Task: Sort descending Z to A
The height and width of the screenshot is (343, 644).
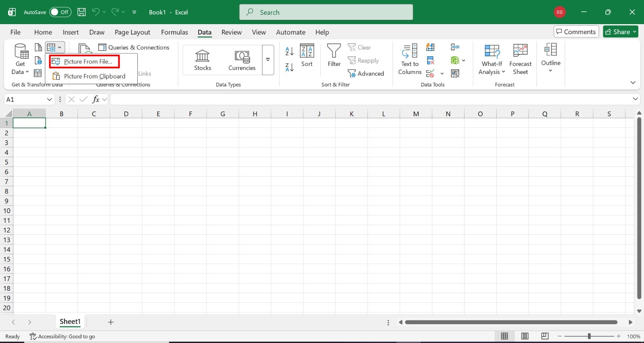Action: click(x=289, y=67)
